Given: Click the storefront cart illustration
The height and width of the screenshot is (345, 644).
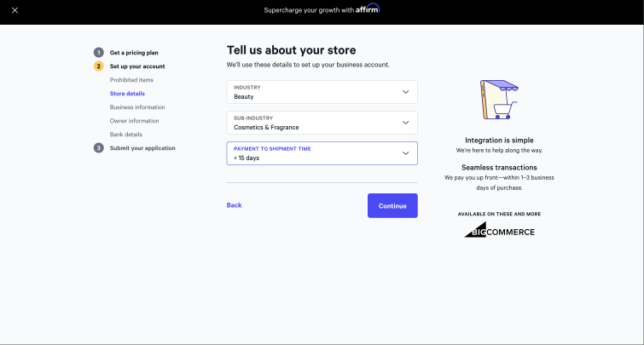Looking at the screenshot, I should [x=499, y=100].
